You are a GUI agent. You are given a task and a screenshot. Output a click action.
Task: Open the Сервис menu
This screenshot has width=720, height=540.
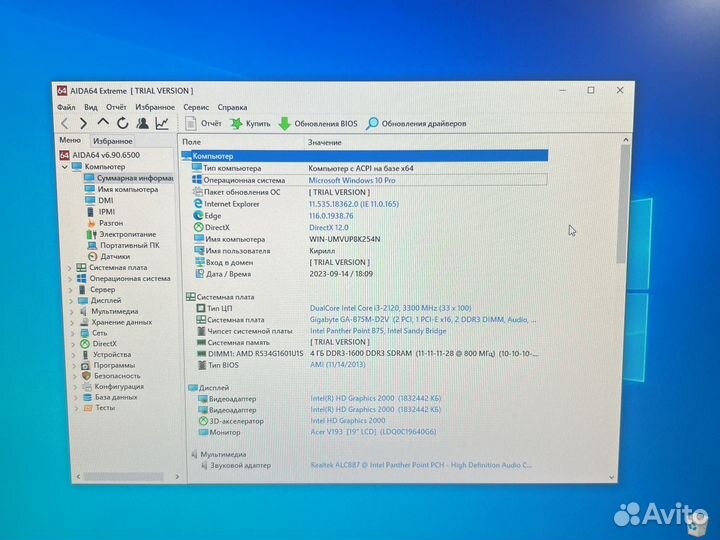tap(196, 107)
